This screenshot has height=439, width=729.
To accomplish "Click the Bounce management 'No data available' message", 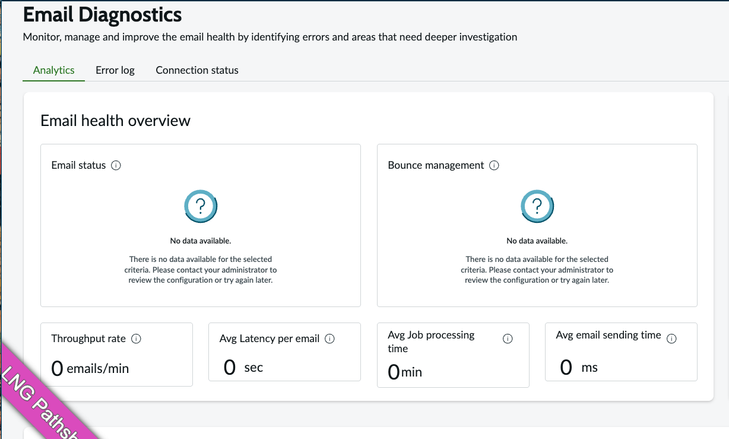I will click(537, 241).
